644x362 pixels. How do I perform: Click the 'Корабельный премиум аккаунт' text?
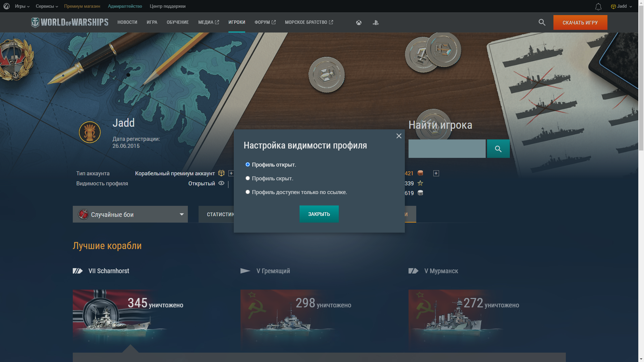click(175, 173)
